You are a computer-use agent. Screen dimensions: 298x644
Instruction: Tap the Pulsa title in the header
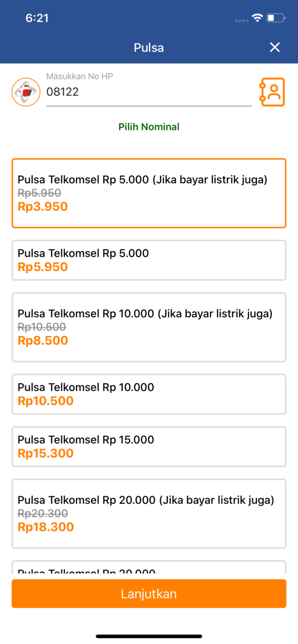click(149, 47)
